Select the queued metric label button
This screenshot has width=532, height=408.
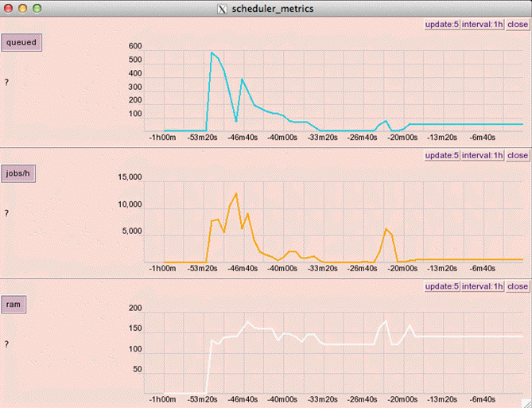21,42
